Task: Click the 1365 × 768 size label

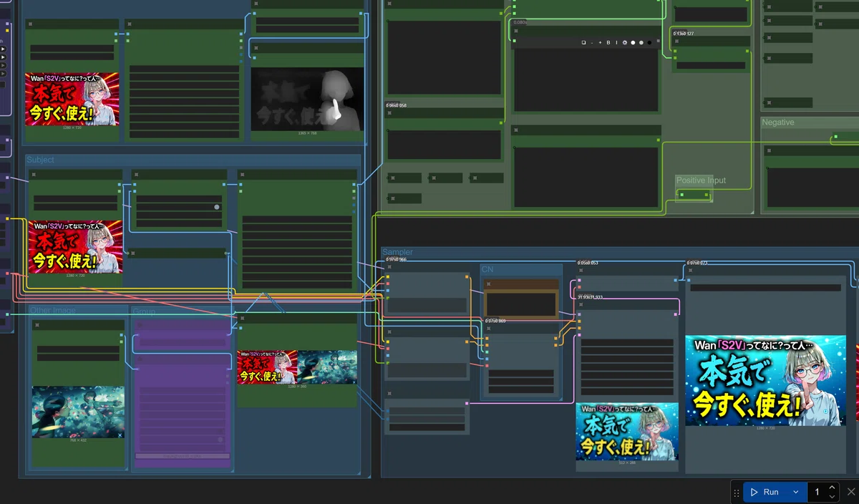Action: pyautogui.click(x=307, y=133)
